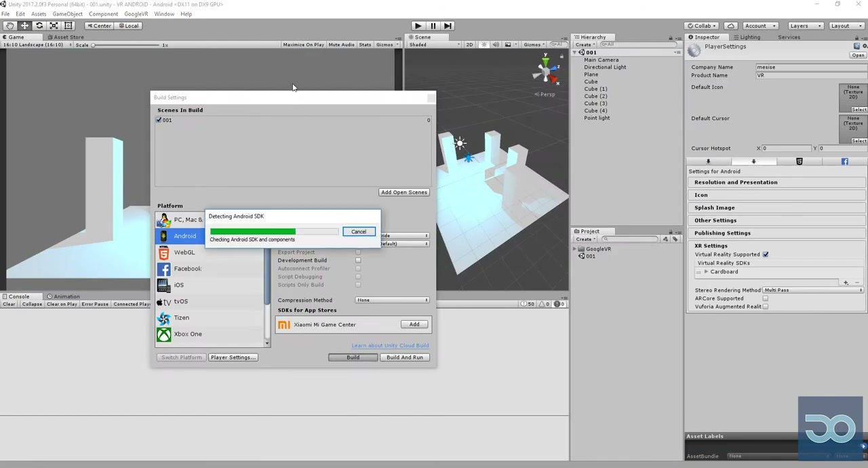Toggle Collapse in the Console
This screenshot has width=868, height=468.
[x=32, y=305]
